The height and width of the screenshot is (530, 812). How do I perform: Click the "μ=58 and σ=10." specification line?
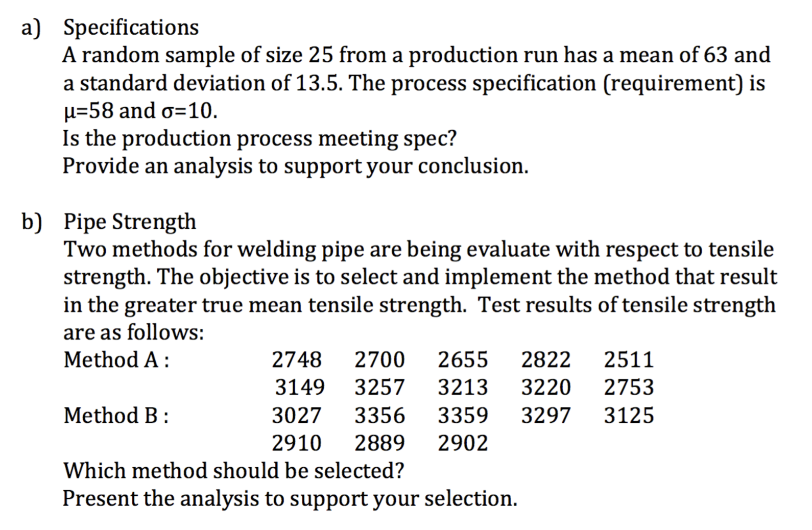140,111
